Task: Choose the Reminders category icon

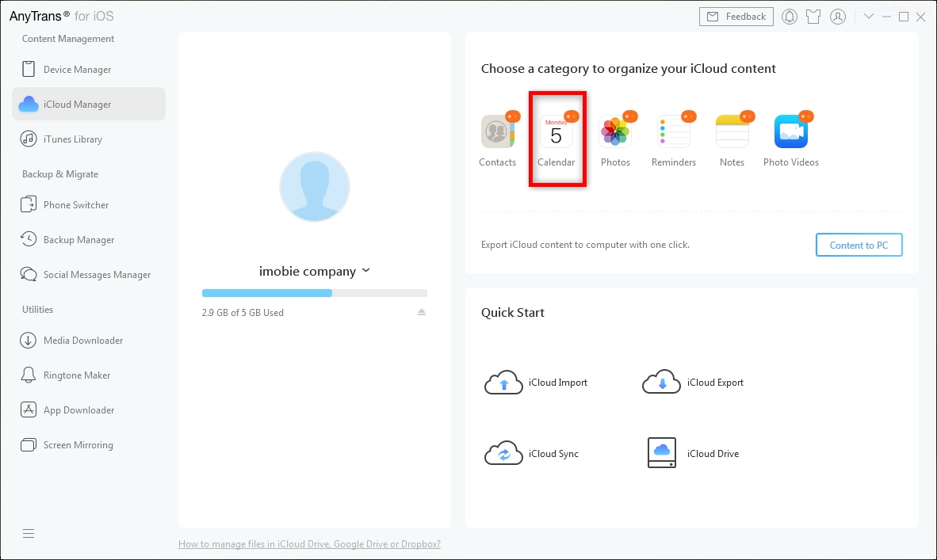Action: 674,131
